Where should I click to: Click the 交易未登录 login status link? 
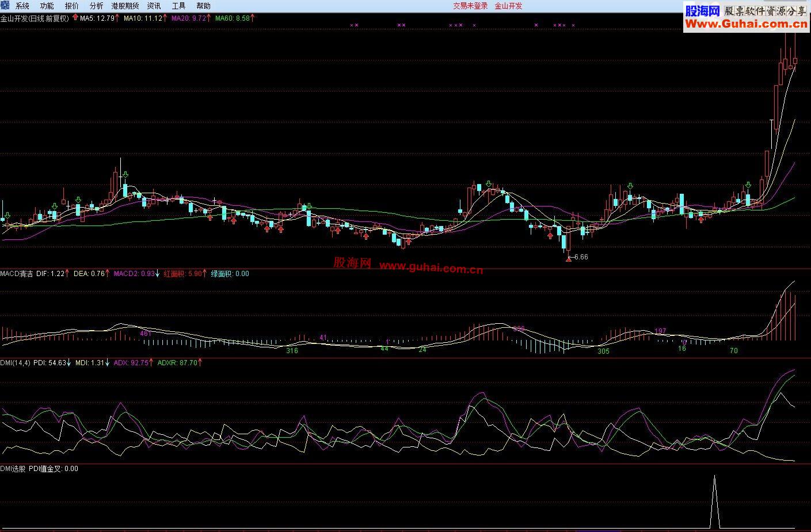click(x=470, y=6)
